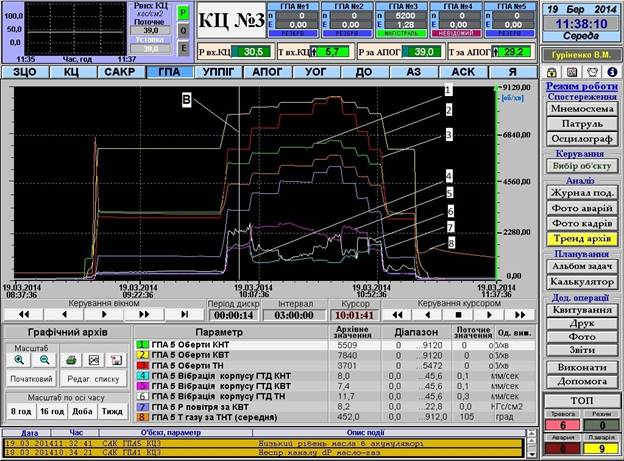Click magenta swatch 5 Вібрація КВТ
This screenshot has width=624, height=461.
tap(142, 386)
